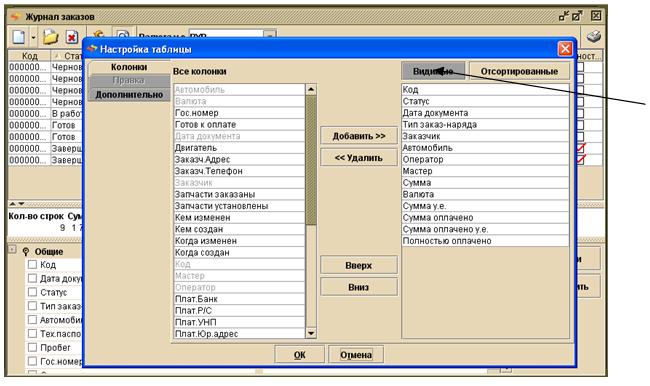
Task: Toggle the Дата докум checkbox under Общие
Action: pos(32,278)
